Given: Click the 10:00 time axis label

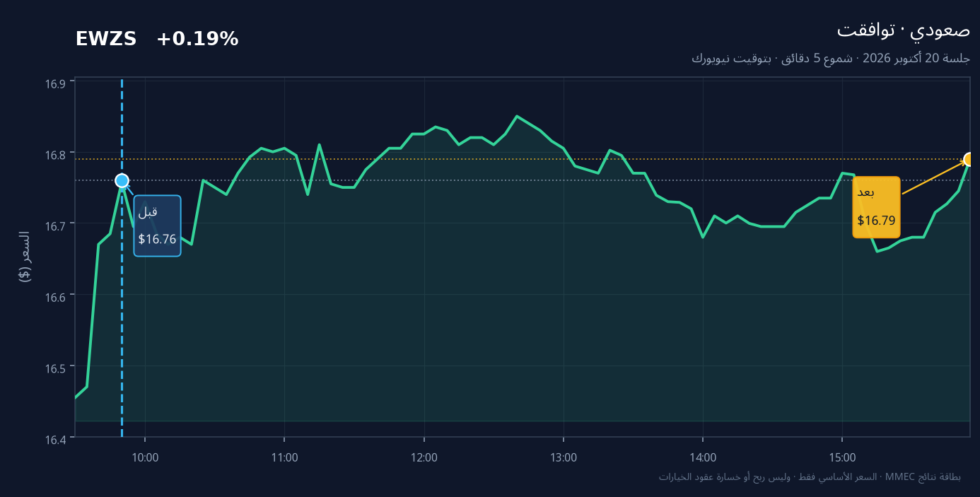Looking at the screenshot, I should [145, 457].
